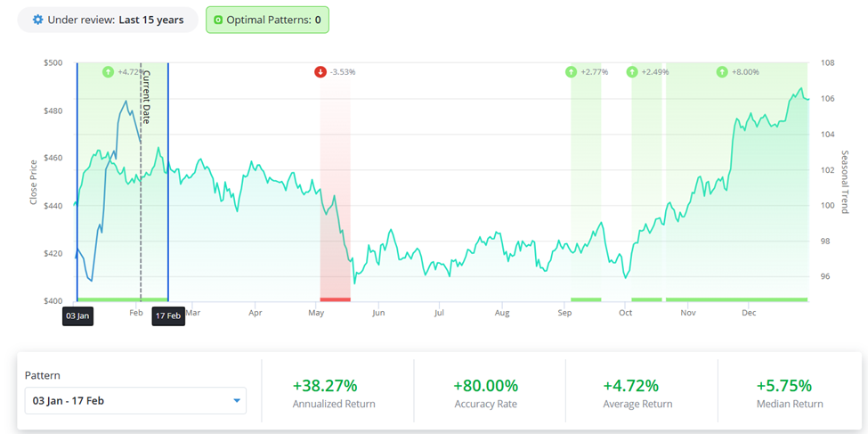
Task: Select the red May pattern bar on timeline
Action: pyautogui.click(x=336, y=299)
